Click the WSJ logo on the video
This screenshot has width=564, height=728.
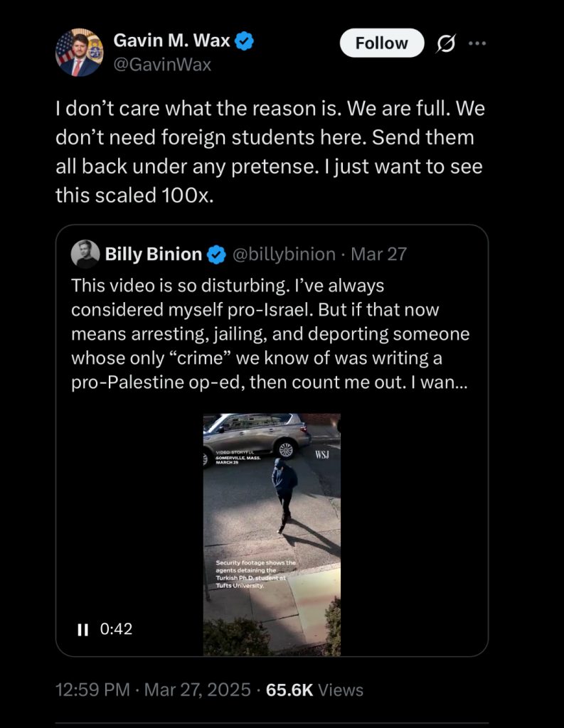pos(321,454)
